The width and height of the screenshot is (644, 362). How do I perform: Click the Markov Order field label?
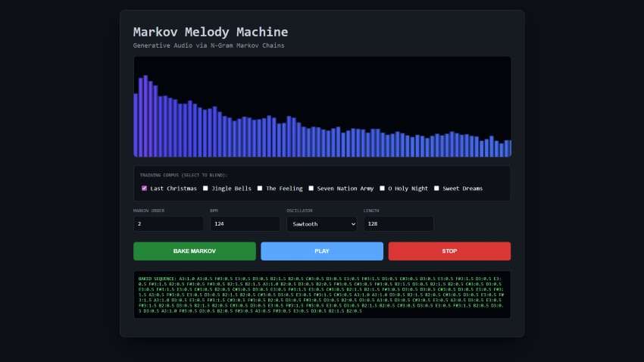(x=148, y=211)
